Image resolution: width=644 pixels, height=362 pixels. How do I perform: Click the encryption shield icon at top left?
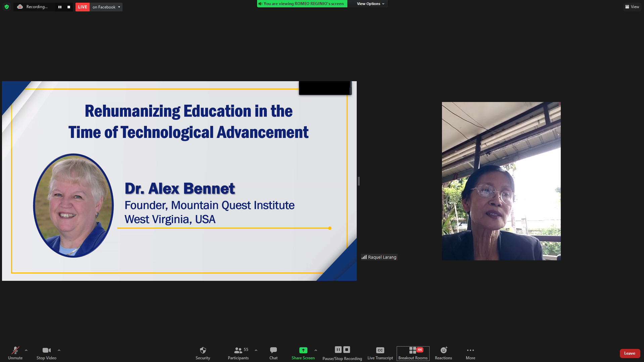(x=7, y=7)
